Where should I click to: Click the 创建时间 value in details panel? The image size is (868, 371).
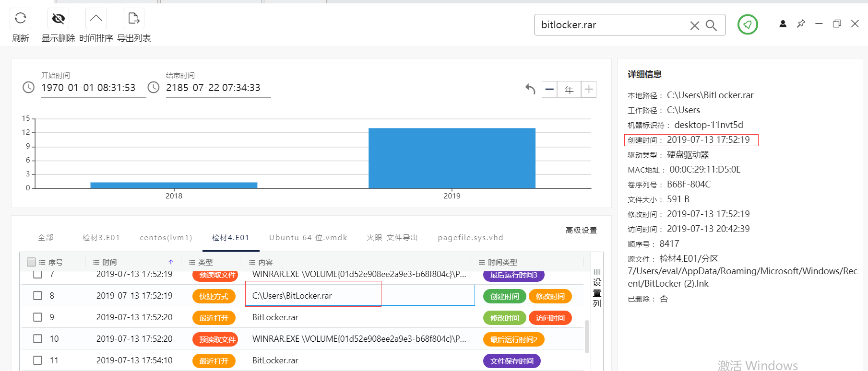[708, 139]
